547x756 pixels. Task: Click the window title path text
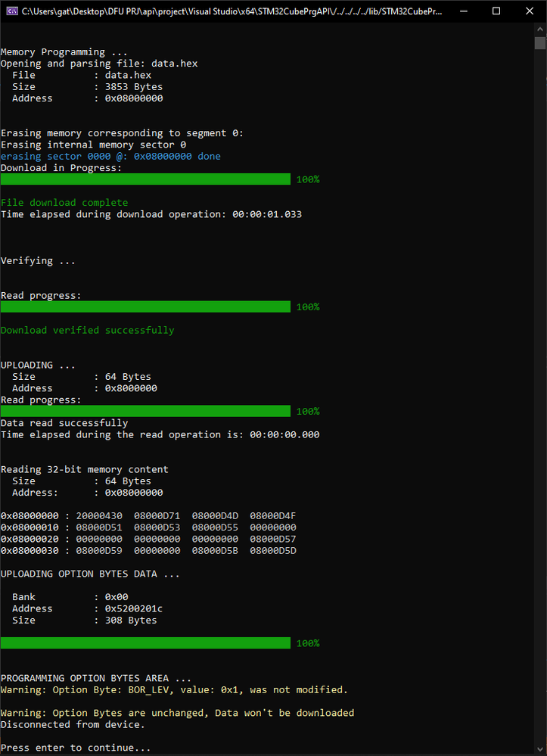pyautogui.click(x=232, y=11)
